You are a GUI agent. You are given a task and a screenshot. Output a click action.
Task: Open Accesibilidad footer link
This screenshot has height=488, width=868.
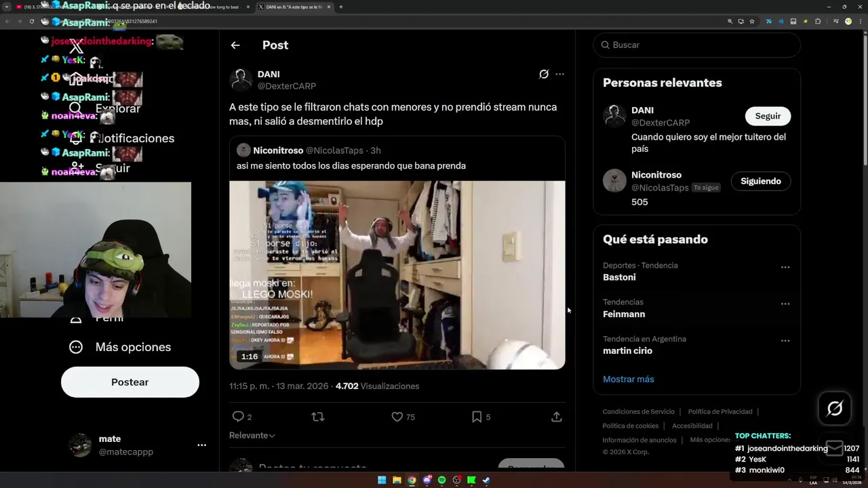tap(692, 426)
